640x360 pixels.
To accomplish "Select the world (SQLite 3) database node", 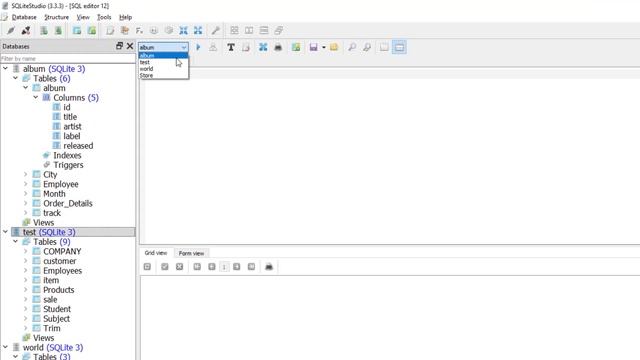I will 53,347.
